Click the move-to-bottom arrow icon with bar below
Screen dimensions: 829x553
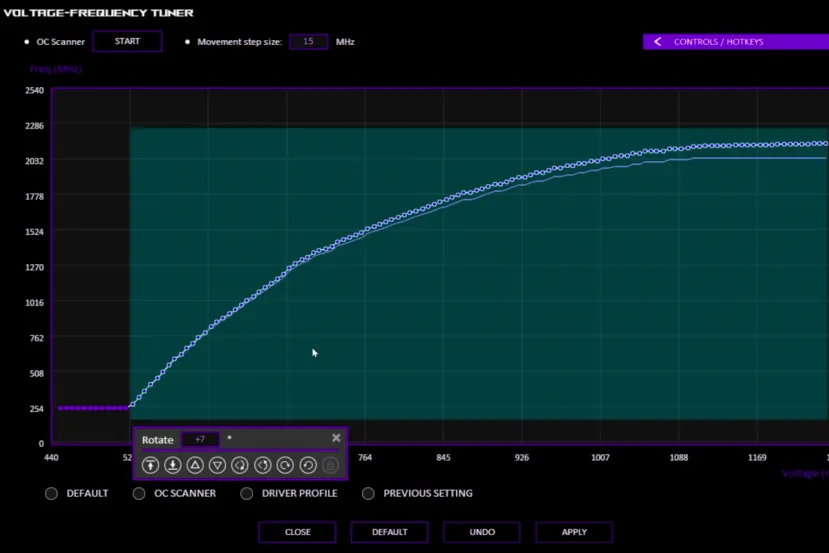point(172,465)
